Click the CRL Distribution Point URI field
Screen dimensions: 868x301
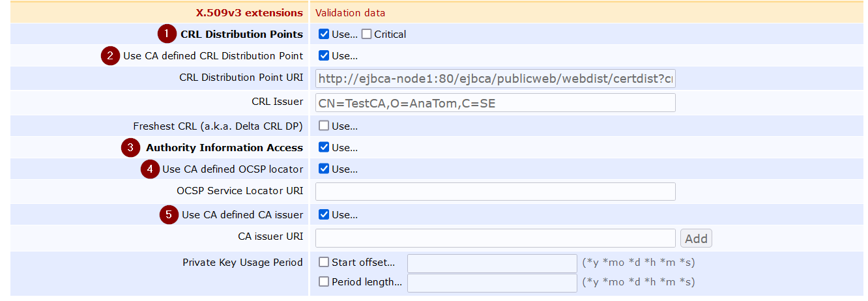point(495,78)
